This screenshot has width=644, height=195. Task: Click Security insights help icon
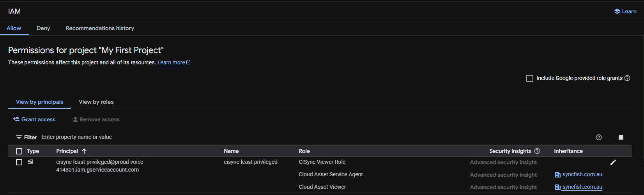click(537, 151)
